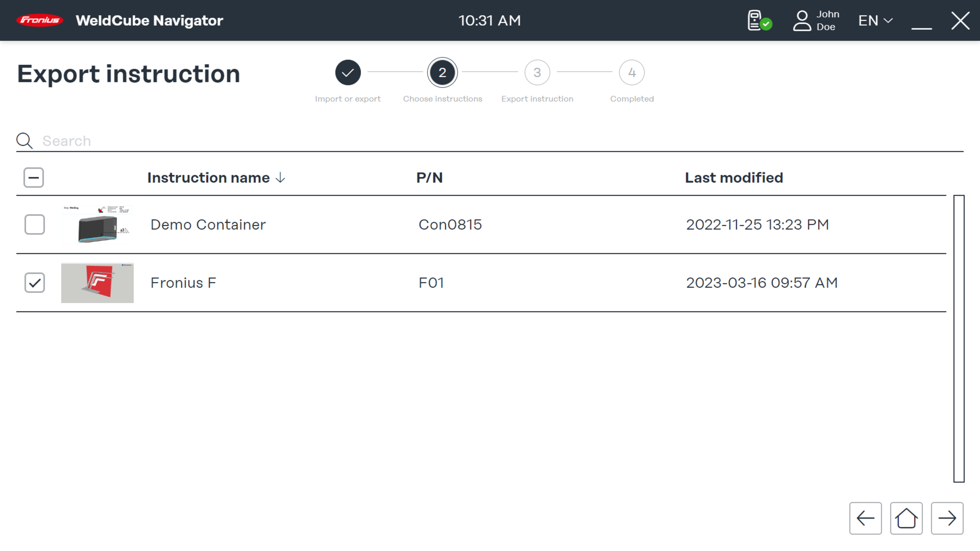This screenshot has width=980, height=551.
Task: Uncheck the Fronius F checkbox
Action: [35, 283]
